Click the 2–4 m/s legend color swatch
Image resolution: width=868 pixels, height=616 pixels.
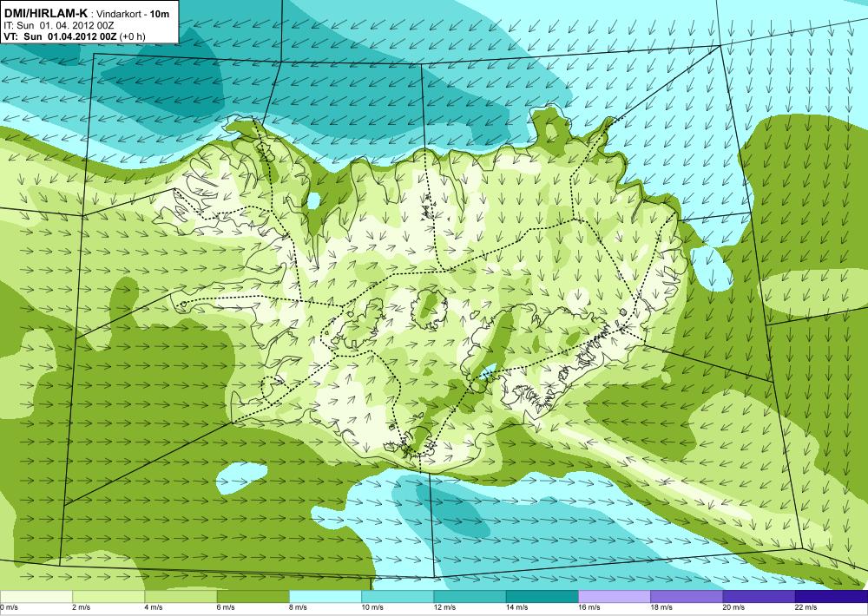coord(108,597)
